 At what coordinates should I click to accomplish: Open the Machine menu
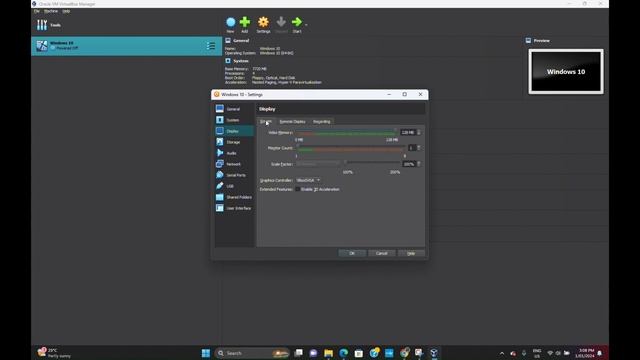pos(51,11)
